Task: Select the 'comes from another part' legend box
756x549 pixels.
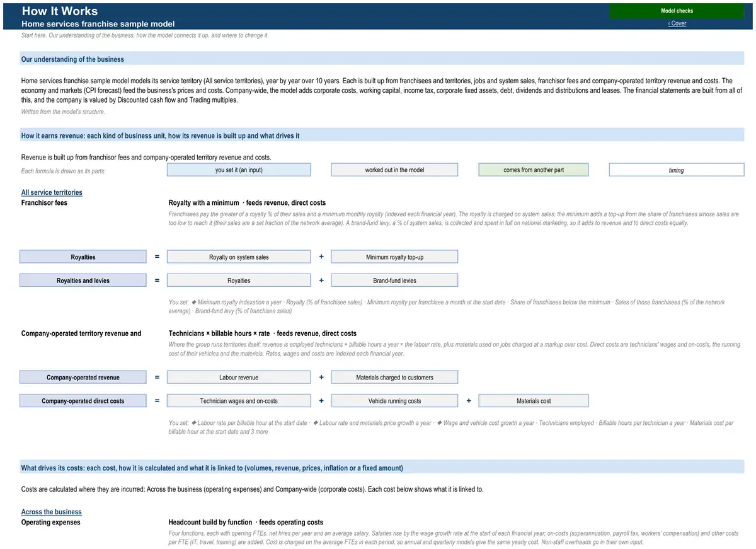Action: (534, 170)
